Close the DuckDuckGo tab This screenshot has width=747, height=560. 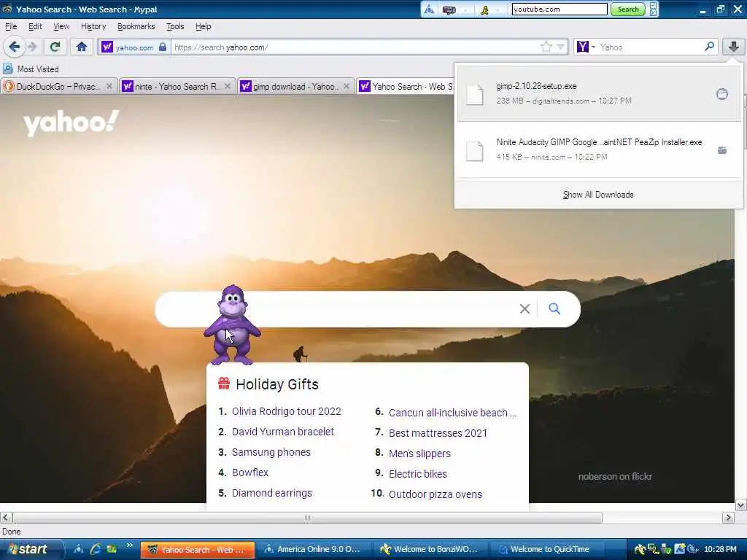[x=109, y=86]
